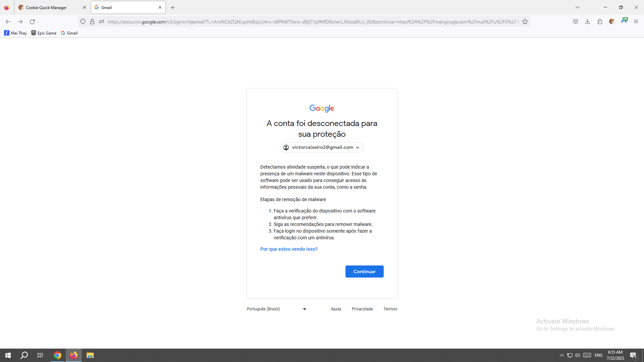Open the taskbar clock showing 6:55 AM

coord(615,355)
